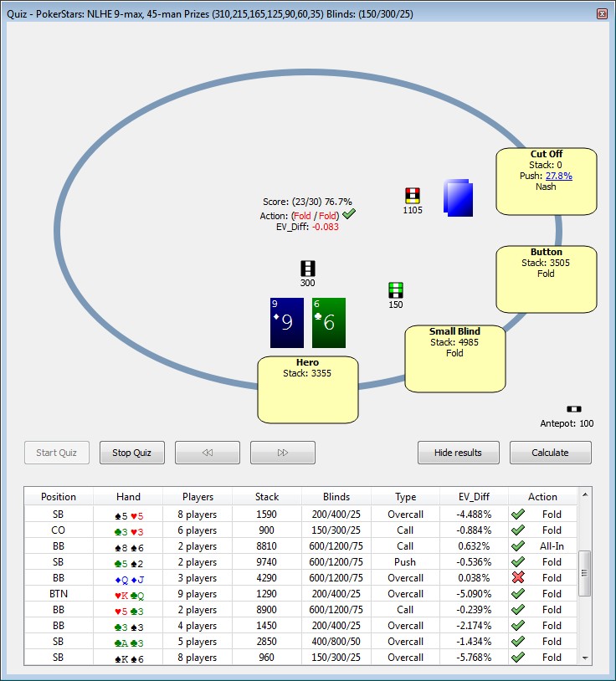Close the Quiz window
Screen dimensions: 616x681
[602, 14]
